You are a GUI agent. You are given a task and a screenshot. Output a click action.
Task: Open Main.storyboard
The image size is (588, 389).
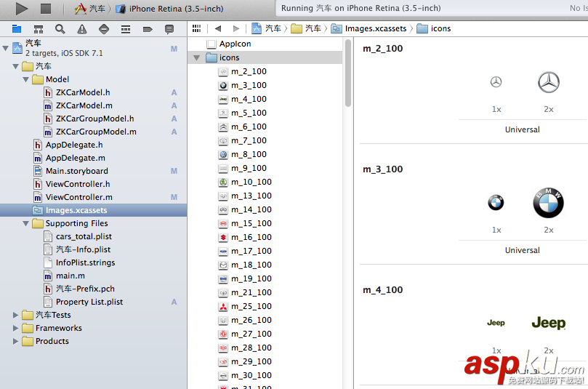tap(76, 171)
